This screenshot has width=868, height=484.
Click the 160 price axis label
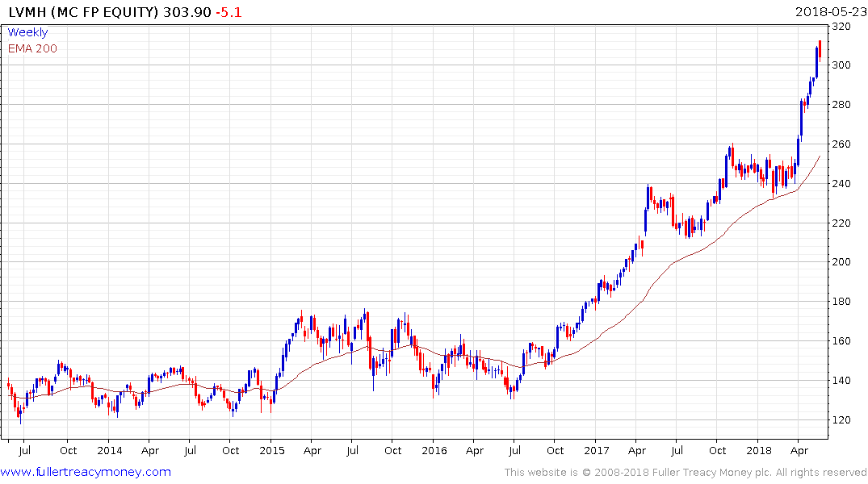coord(841,340)
